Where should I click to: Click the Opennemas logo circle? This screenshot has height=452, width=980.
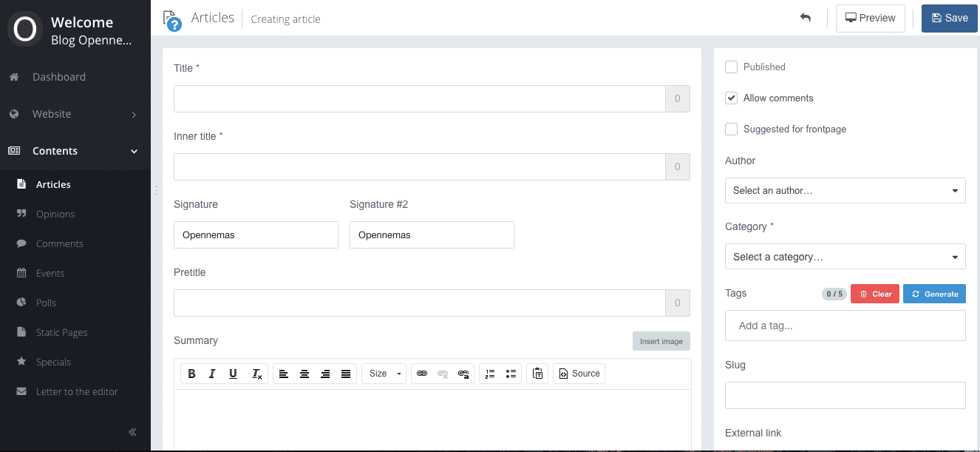tap(25, 30)
